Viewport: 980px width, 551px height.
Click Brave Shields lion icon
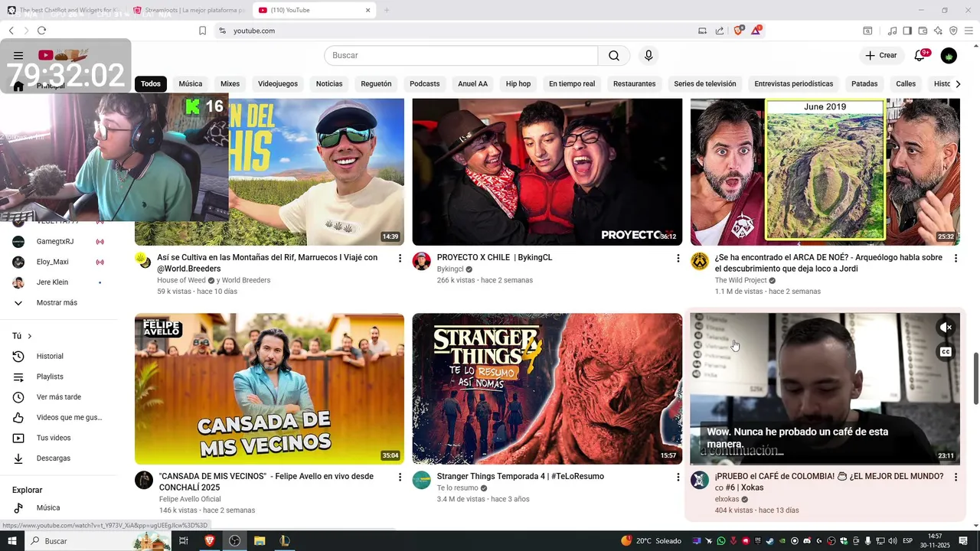coord(739,31)
